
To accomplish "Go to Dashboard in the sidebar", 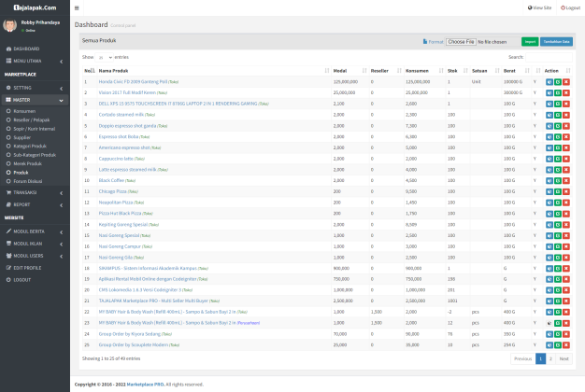I will point(26,48).
